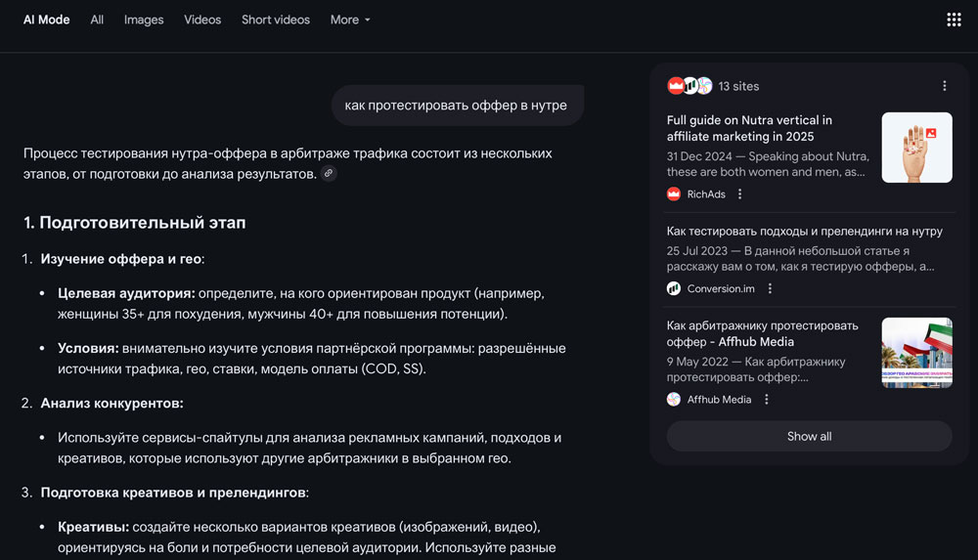The width and height of the screenshot is (978, 560).
Task: Expand the More dropdown menu
Action: click(350, 20)
